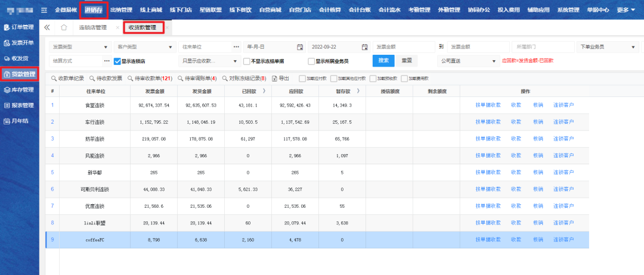This screenshot has width=644, height=275.
Task: Expand the 下单业务员 dropdown
Action: pyautogui.click(x=633, y=47)
